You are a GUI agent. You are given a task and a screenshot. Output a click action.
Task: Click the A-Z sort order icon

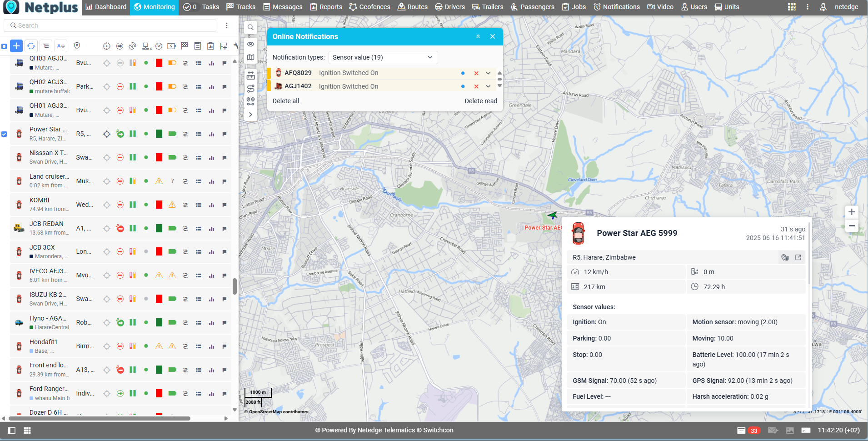pyautogui.click(x=61, y=46)
